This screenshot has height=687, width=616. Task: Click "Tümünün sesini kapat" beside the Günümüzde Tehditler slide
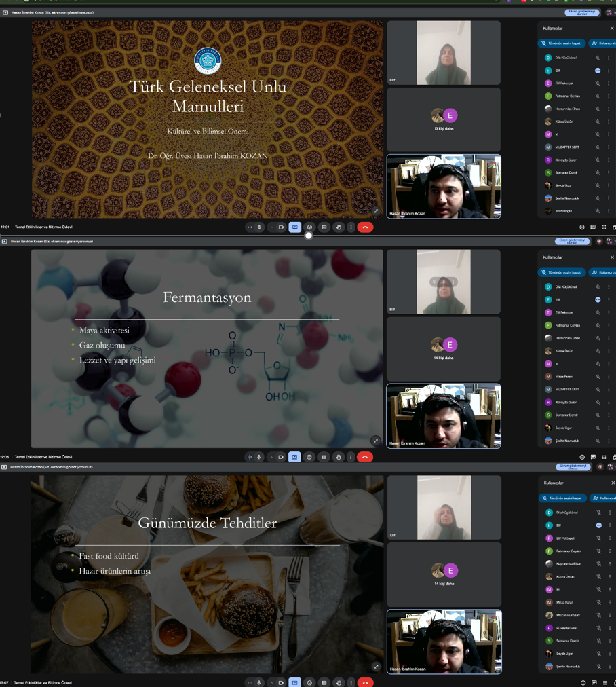562,498
